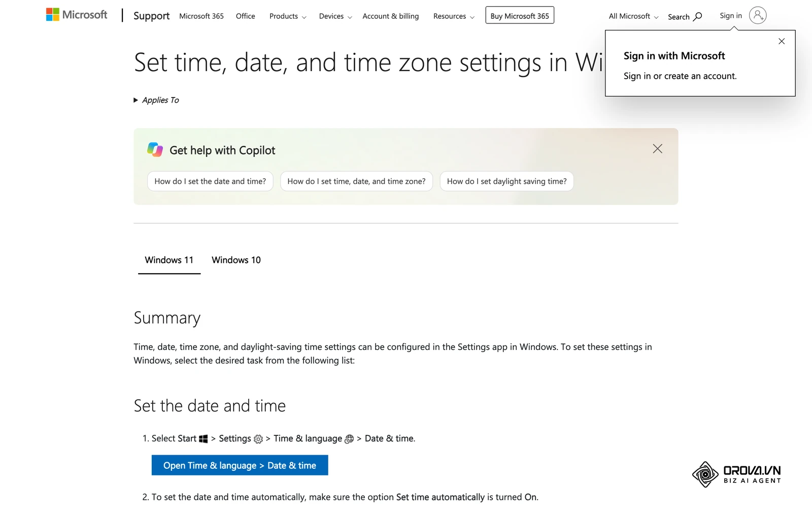This screenshot has width=812, height=508.
Task: Ask Copilot 'How do I set the date and time?'
Action: click(210, 181)
